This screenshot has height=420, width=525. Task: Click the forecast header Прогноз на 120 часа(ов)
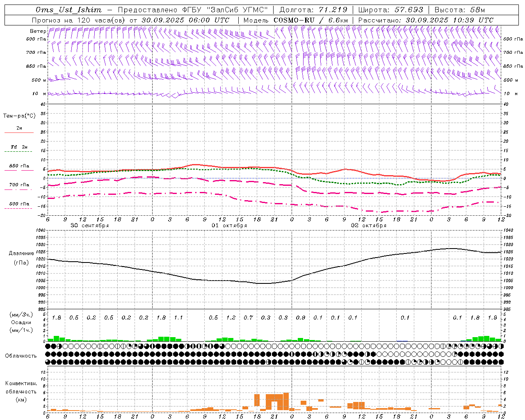79,20
